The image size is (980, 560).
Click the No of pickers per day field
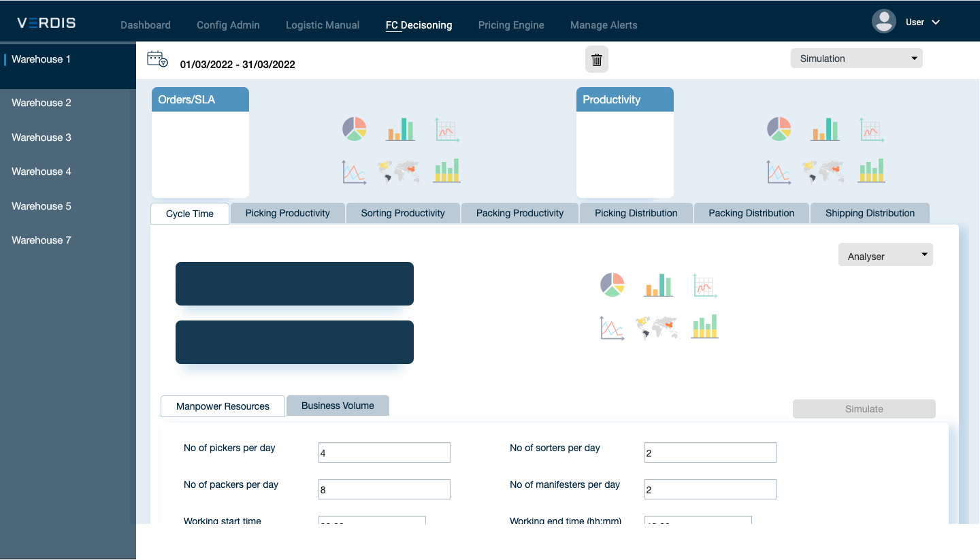[x=384, y=452]
